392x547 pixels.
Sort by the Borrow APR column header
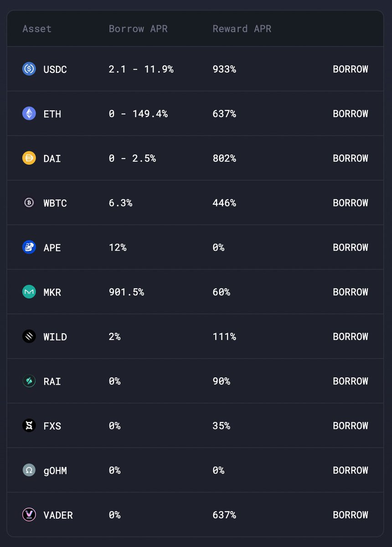click(138, 29)
